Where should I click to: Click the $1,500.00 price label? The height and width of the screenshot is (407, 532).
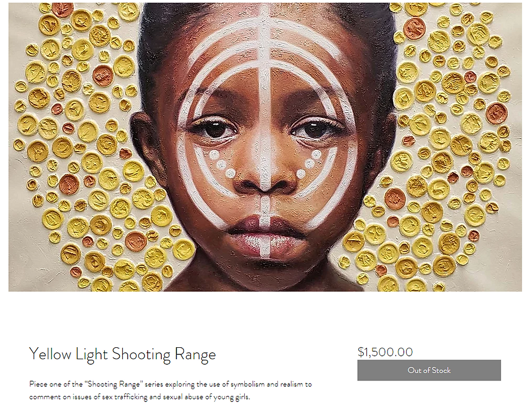[385, 352]
